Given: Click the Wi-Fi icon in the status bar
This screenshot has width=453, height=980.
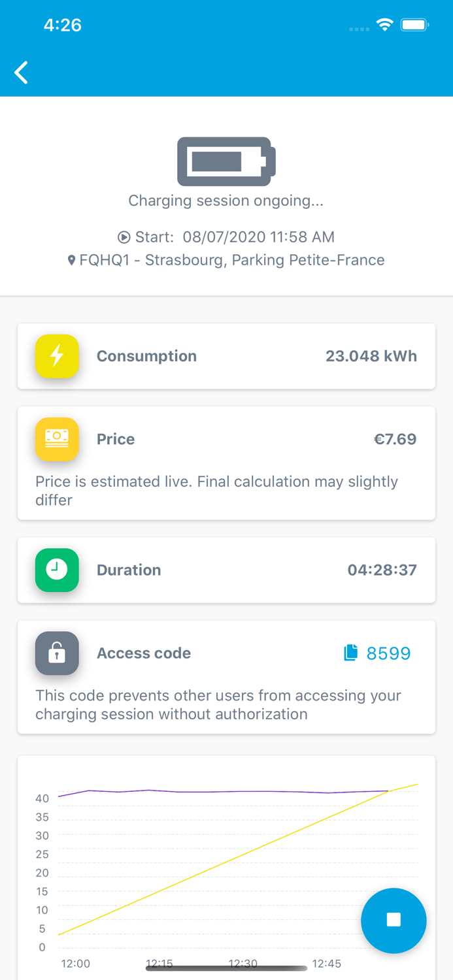Looking at the screenshot, I should pos(384,25).
